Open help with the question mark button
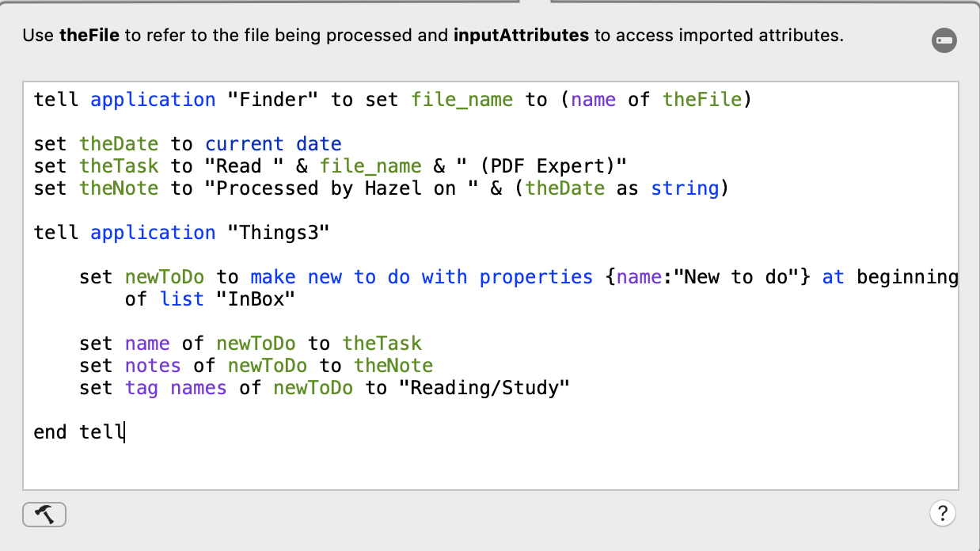The width and height of the screenshot is (980, 551). pos(942,514)
